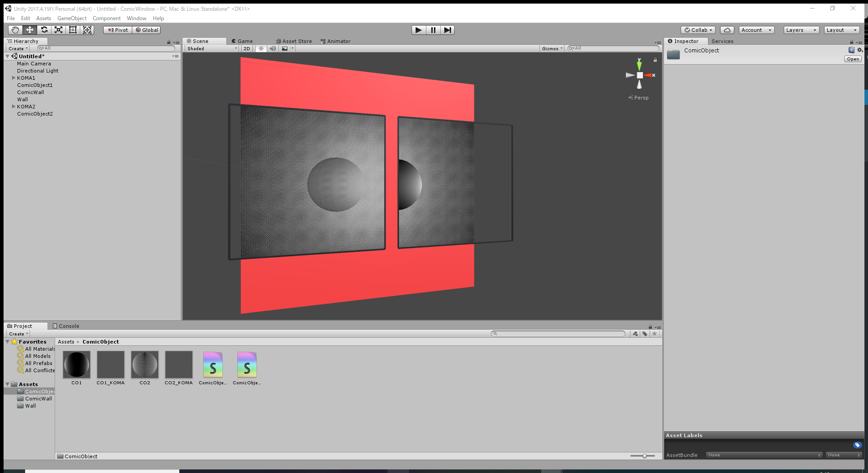Screen dimensions: 868x473
Task: Click the Save search star icon
Action: point(655,334)
